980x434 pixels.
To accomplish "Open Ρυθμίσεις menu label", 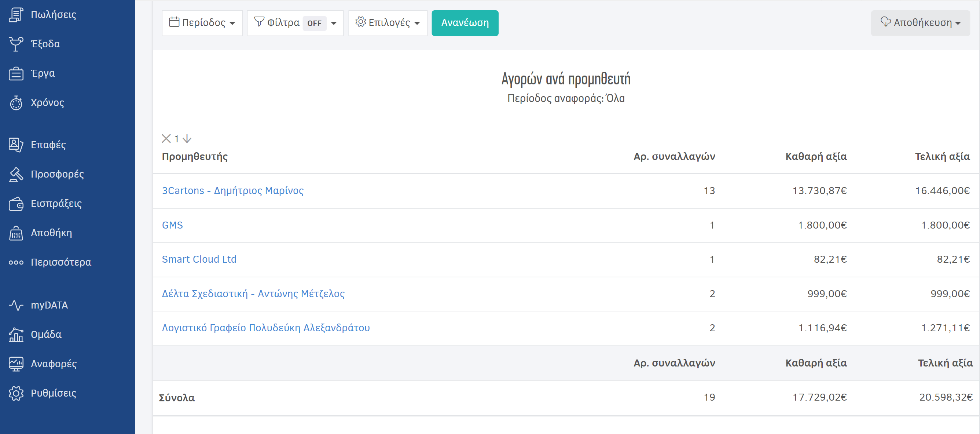I will point(53,393).
